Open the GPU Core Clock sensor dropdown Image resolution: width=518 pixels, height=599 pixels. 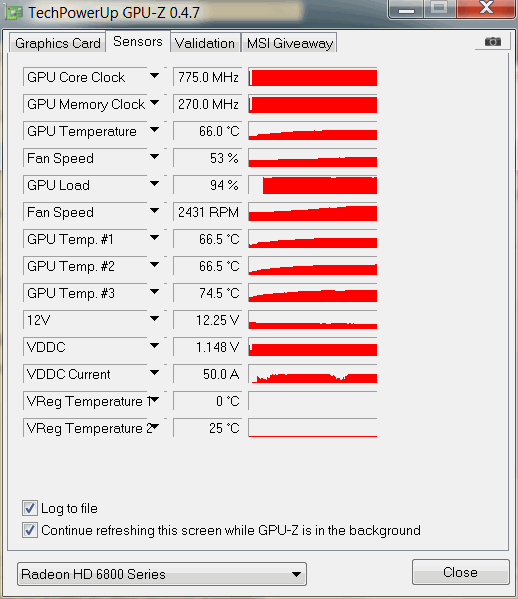pyautogui.click(x=154, y=76)
